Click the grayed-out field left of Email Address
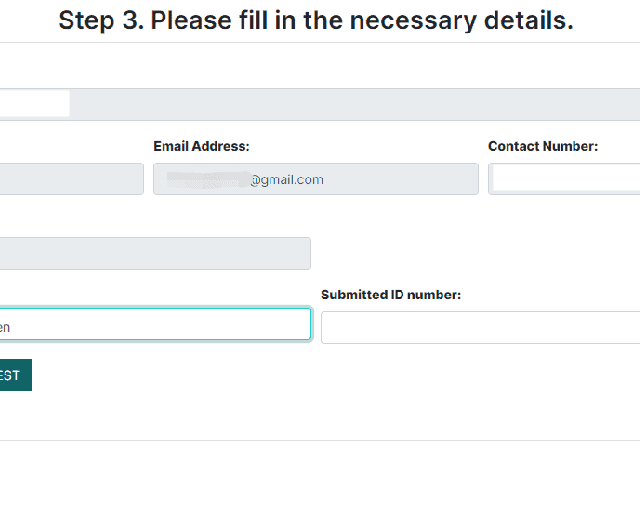This screenshot has width=640, height=514. pyautogui.click(x=70, y=179)
